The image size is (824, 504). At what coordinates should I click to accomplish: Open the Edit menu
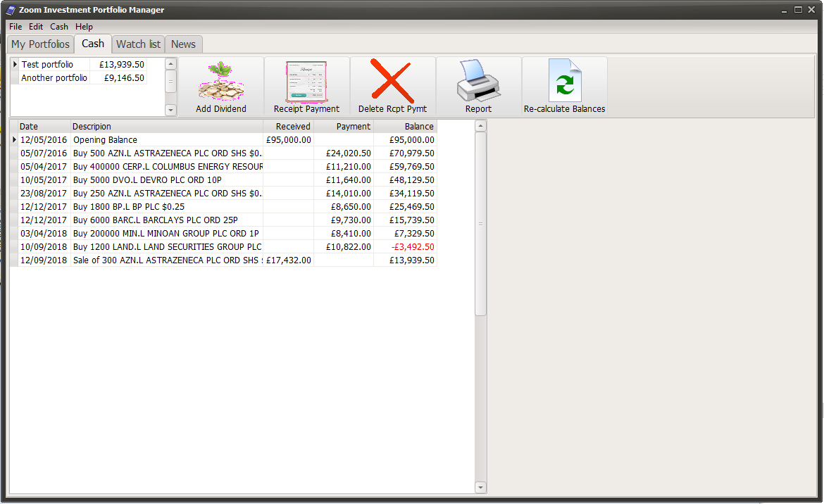tap(35, 26)
